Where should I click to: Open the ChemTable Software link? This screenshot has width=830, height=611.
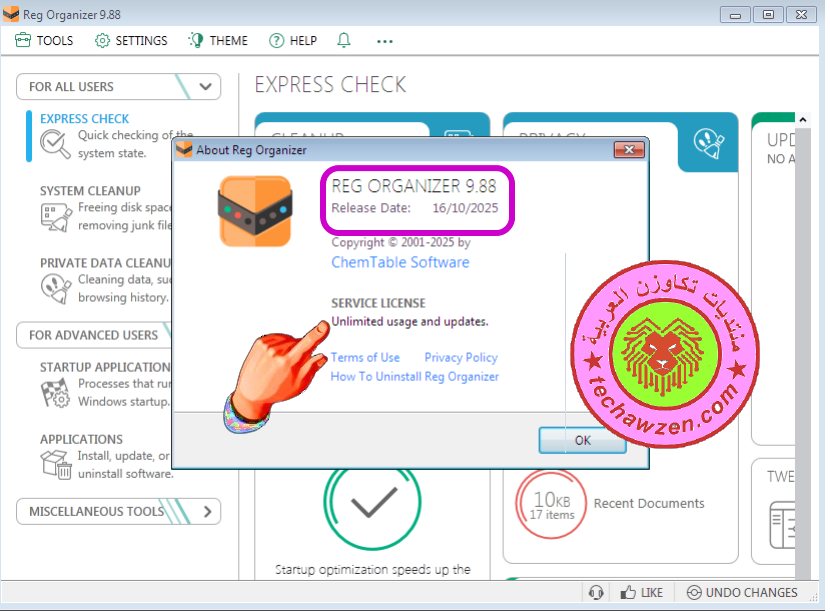point(400,263)
